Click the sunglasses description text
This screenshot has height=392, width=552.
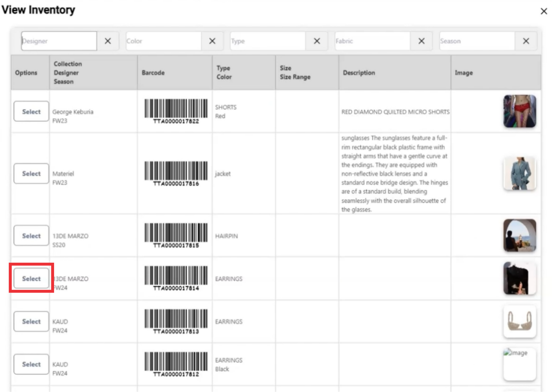[394, 174]
